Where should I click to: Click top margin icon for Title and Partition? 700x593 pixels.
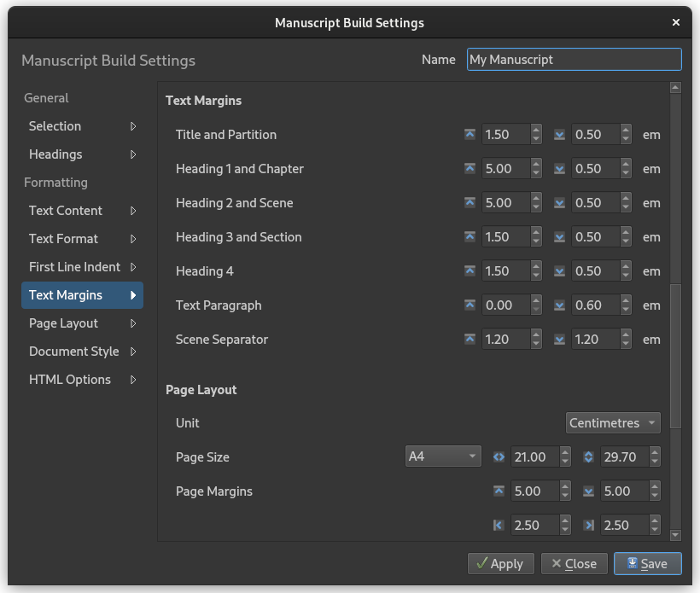[x=470, y=134]
